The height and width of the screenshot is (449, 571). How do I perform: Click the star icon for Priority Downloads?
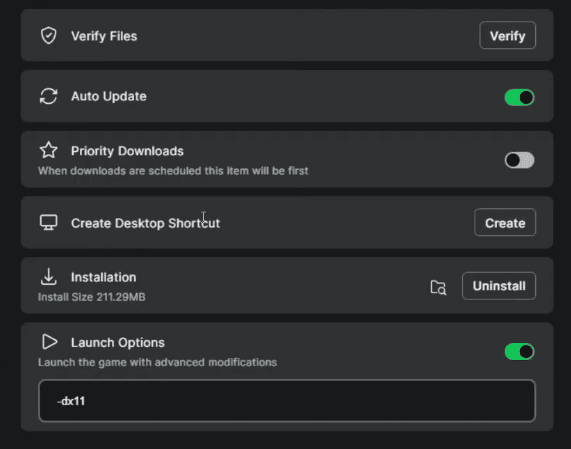pyautogui.click(x=48, y=150)
